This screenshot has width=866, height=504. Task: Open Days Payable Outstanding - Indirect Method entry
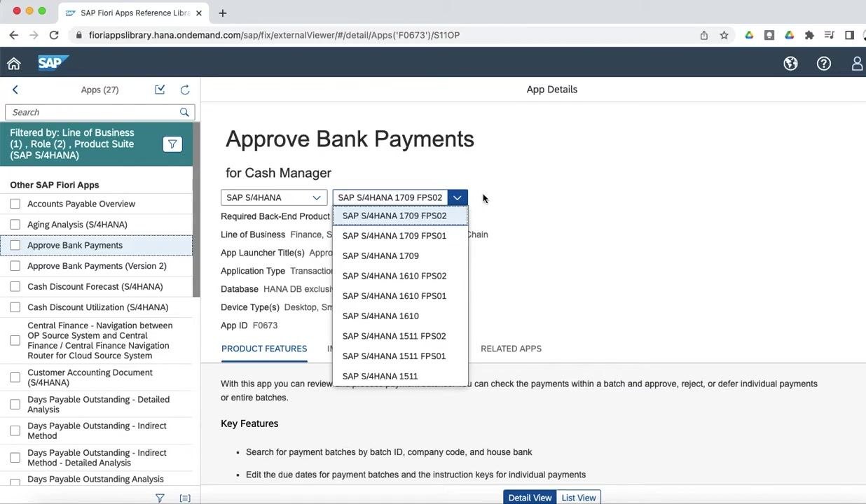(x=97, y=430)
